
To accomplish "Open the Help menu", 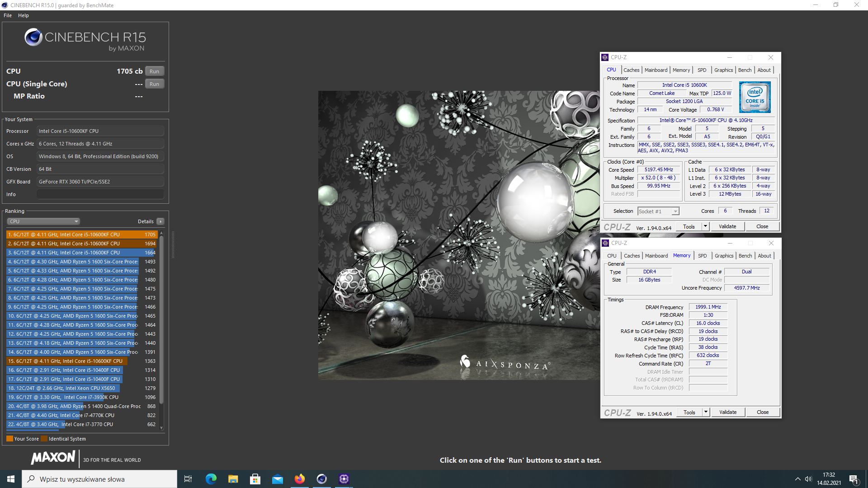I will click(24, 15).
